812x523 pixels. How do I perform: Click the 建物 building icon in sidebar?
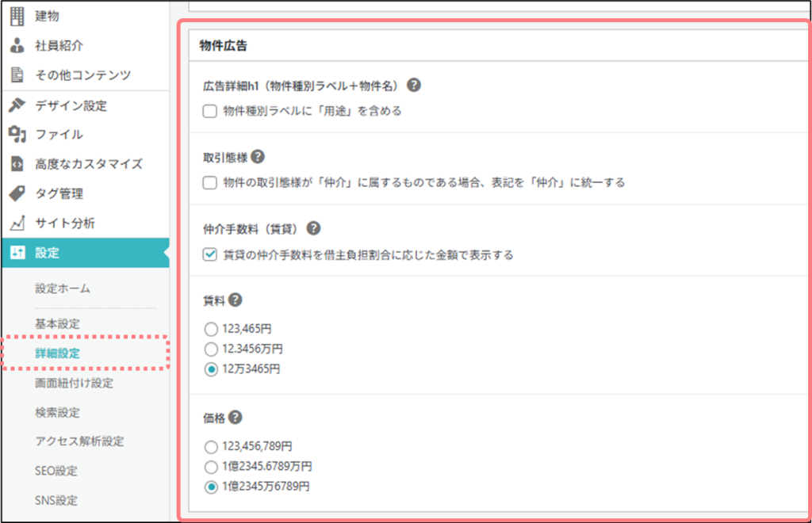(17, 16)
